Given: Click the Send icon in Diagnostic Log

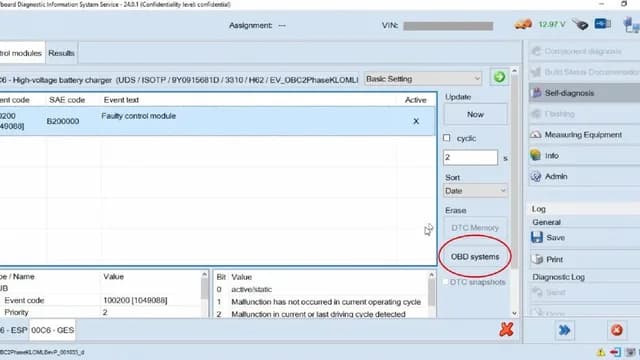Looking at the screenshot, I should coord(537,292).
